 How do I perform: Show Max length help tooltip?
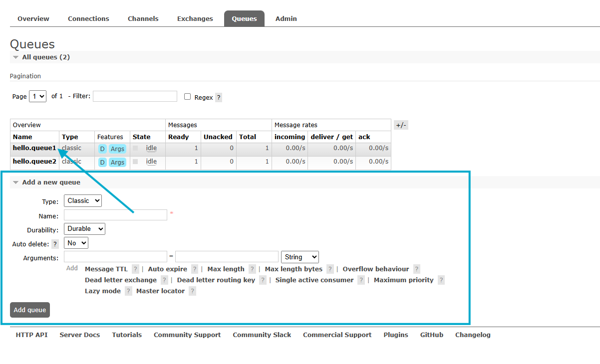pyautogui.click(x=252, y=269)
